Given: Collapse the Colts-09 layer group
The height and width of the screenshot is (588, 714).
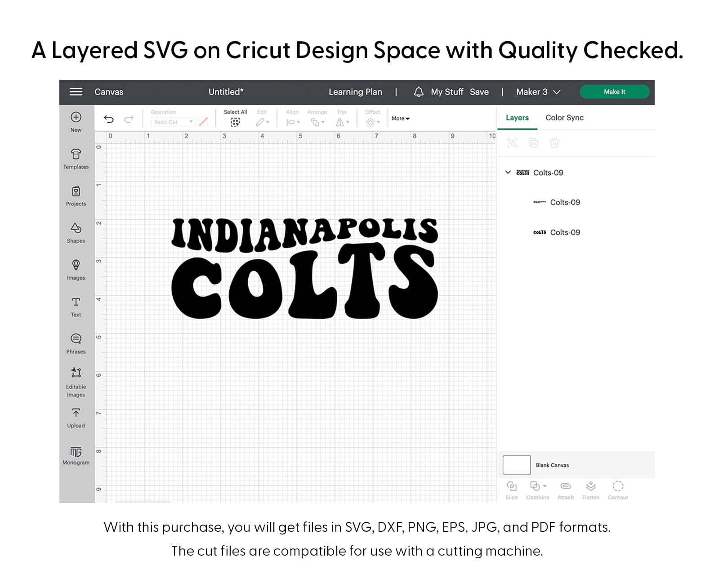Looking at the screenshot, I should click(x=508, y=172).
